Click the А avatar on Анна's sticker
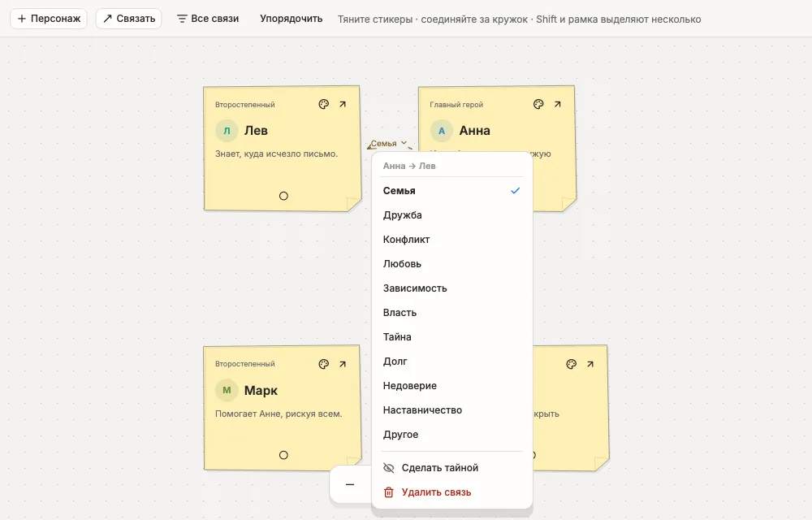812x520 pixels. pos(441,131)
